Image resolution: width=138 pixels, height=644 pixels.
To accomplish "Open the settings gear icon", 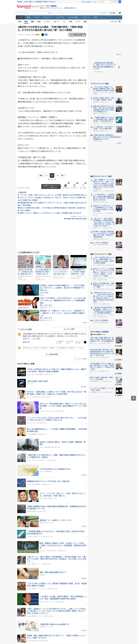I will click(x=120, y=13).
